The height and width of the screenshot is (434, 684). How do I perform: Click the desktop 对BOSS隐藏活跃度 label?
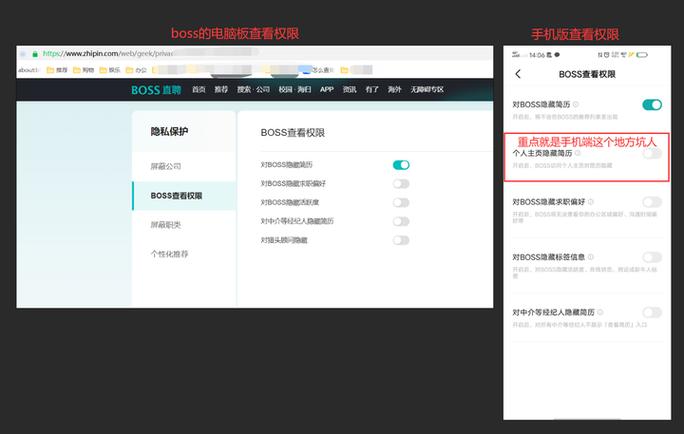click(x=290, y=202)
